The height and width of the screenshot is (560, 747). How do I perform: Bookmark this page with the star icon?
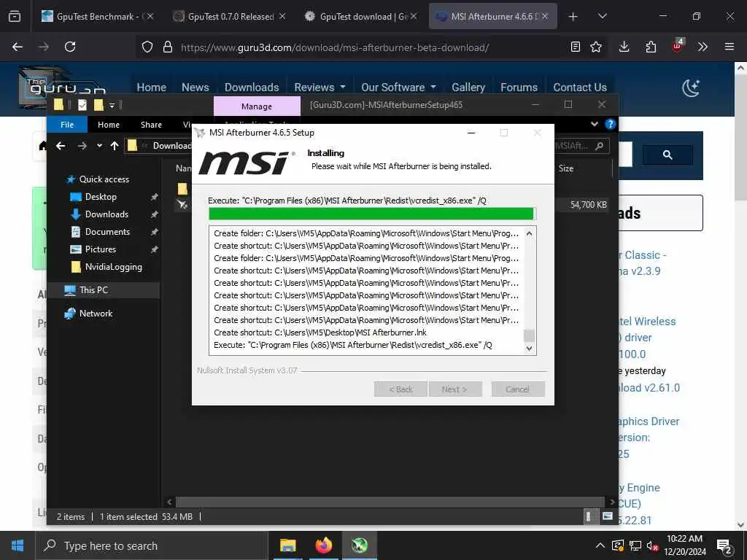(x=596, y=47)
